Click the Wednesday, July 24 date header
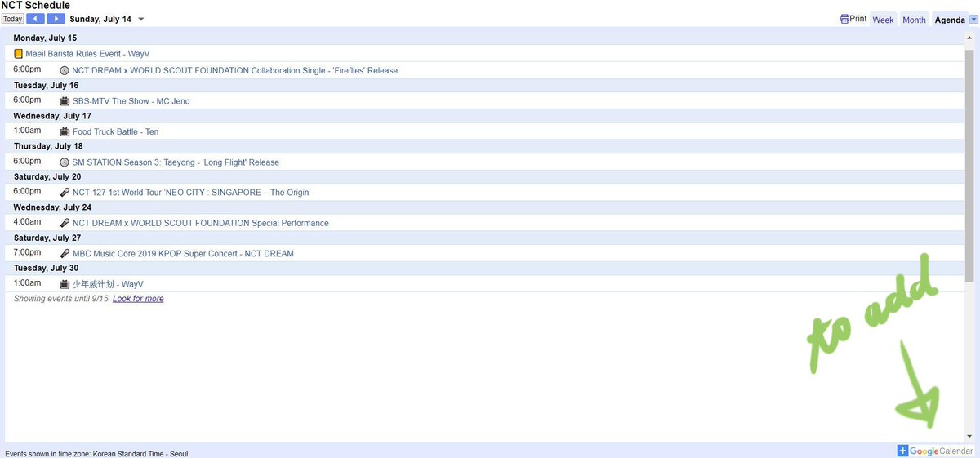The width and height of the screenshot is (980, 458). click(52, 207)
